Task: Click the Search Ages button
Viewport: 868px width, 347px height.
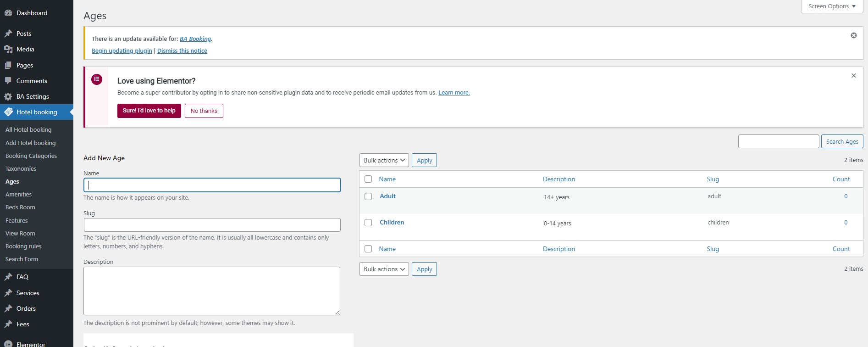Action: tap(842, 141)
